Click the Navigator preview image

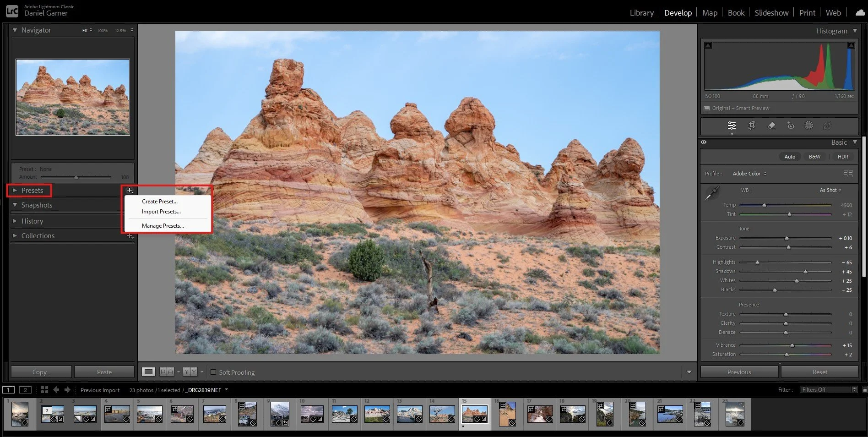coord(73,97)
